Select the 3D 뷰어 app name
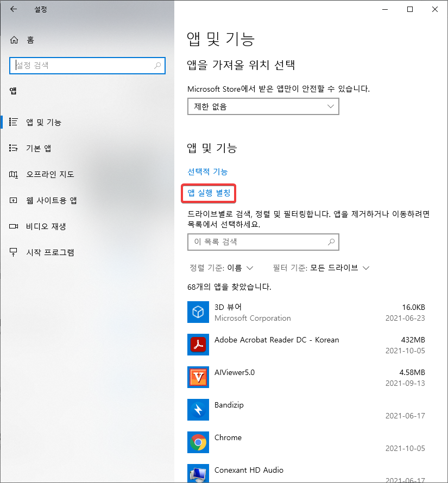The height and width of the screenshot is (483, 448). 228,307
